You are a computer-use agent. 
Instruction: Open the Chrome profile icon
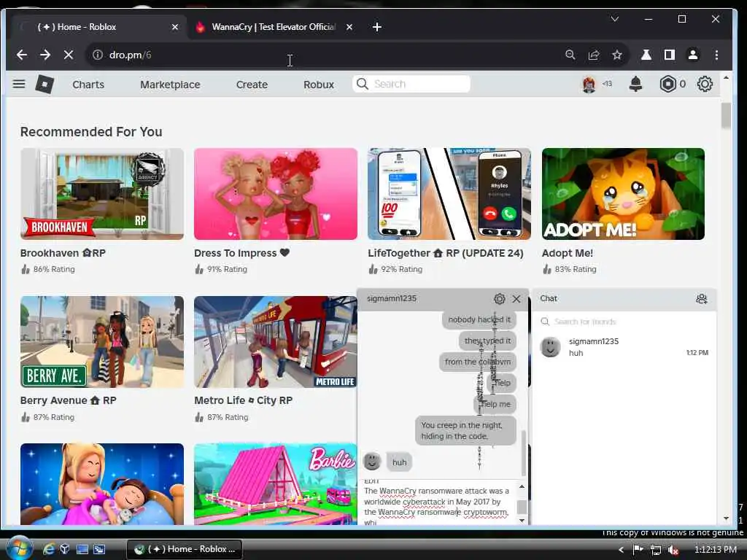(x=693, y=55)
